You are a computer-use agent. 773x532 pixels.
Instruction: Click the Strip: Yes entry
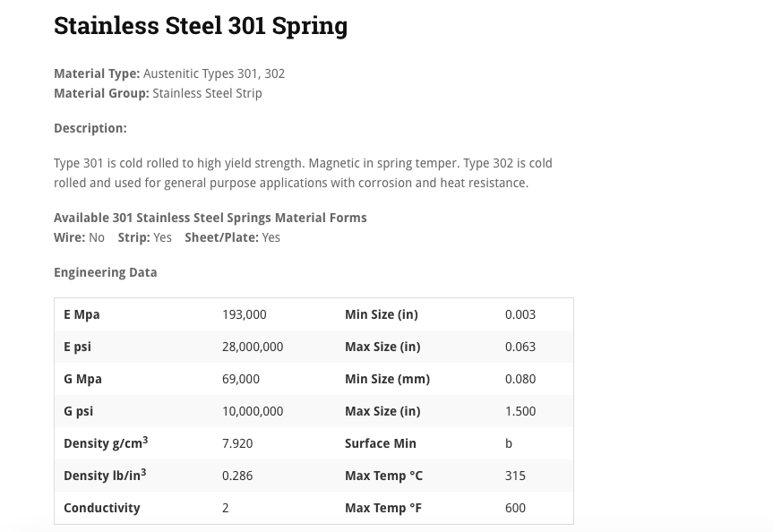click(x=144, y=237)
